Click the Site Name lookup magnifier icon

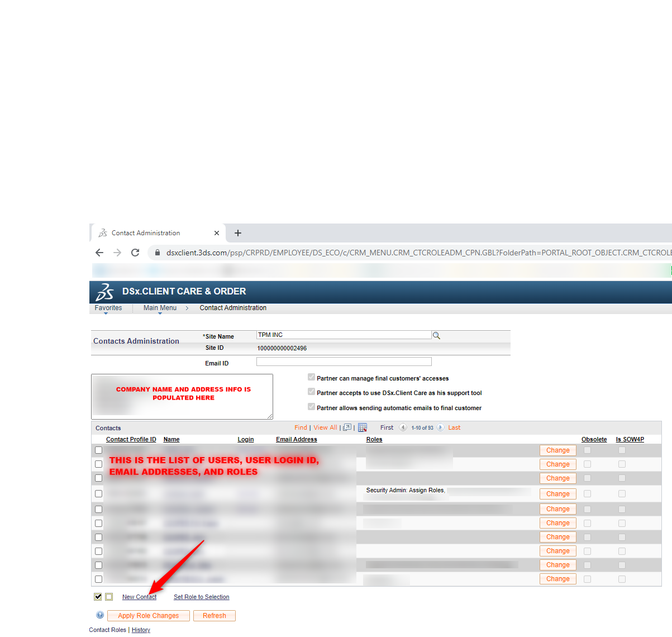coord(436,336)
